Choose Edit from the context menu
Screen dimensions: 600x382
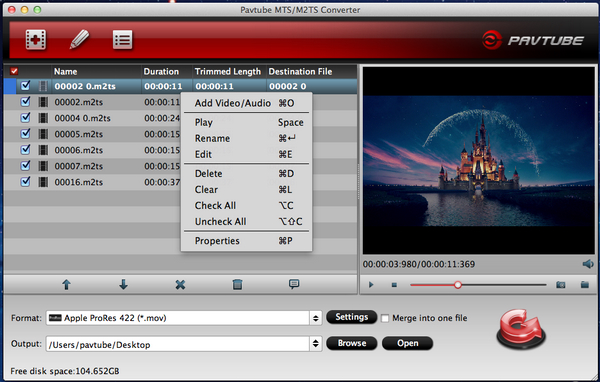(246, 154)
